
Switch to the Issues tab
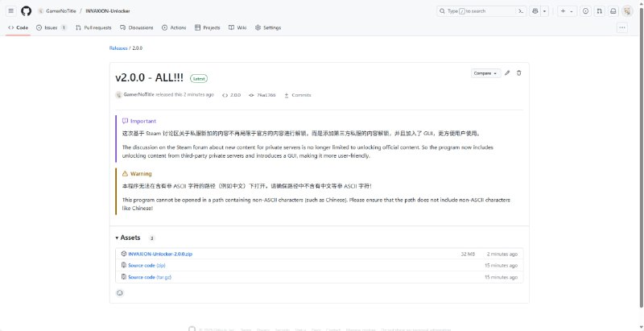click(x=51, y=27)
